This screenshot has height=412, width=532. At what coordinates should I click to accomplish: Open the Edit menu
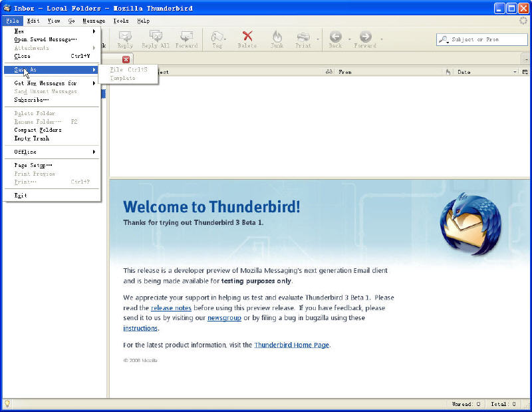(x=33, y=21)
